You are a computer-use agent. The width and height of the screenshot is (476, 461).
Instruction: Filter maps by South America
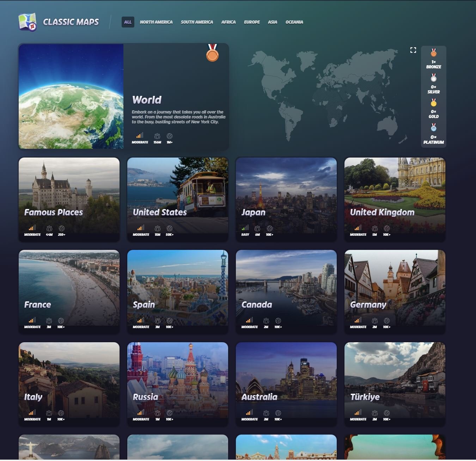[x=197, y=22]
